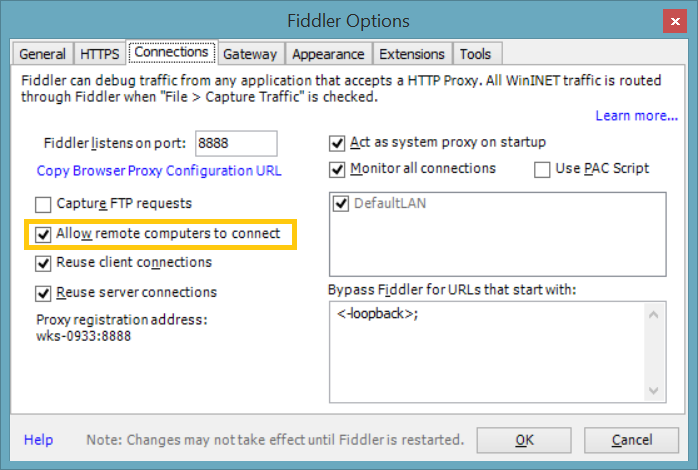Open the Tools tab

pos(475,54)
